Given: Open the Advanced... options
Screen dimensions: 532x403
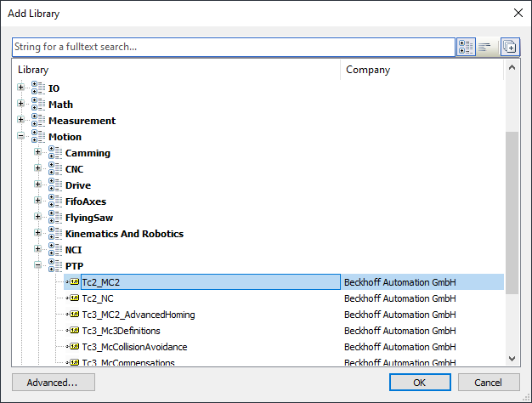Looking at the screenshot, I should coord(54,383).
